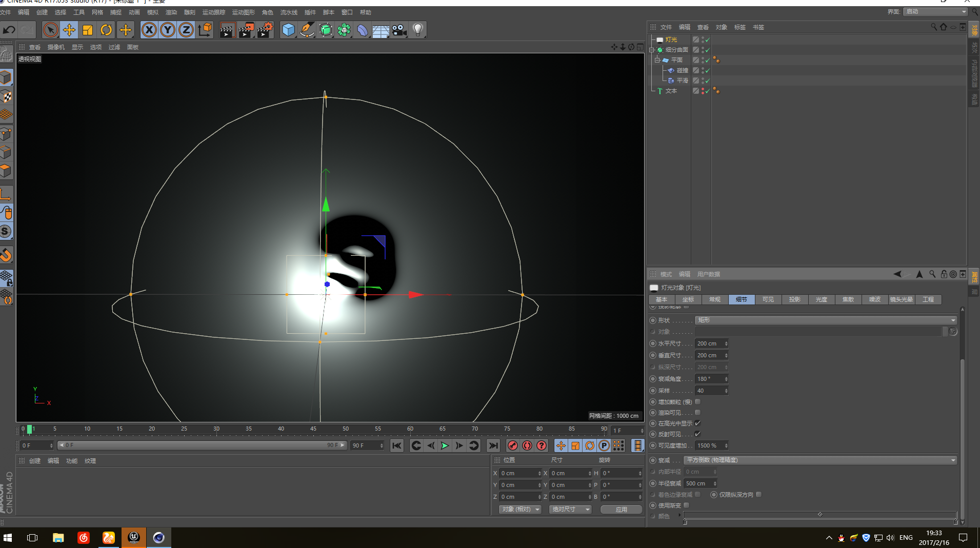Toggle the Y axis lock
Image resolution: width=980 pixels, height=548 pixels.
coord(167,30)
